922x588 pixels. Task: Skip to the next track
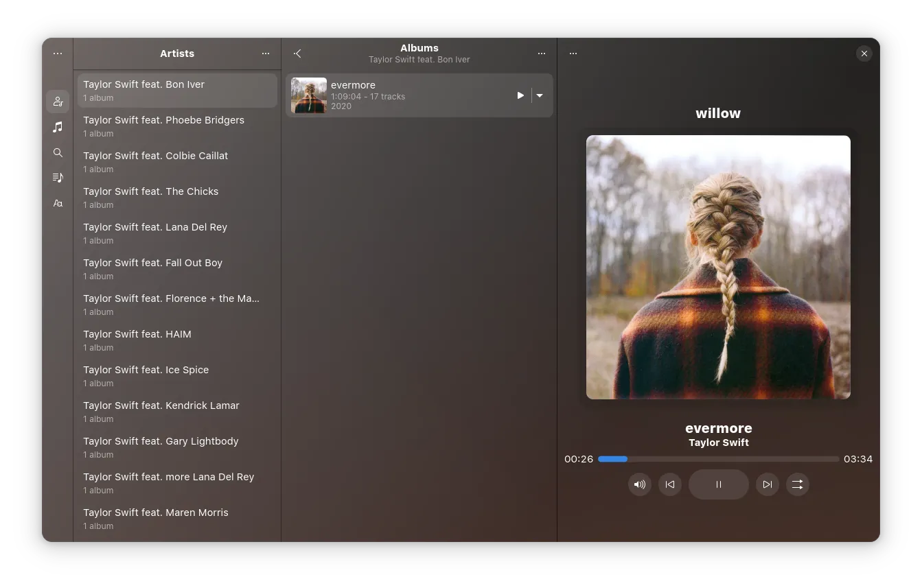click(767, 484)
